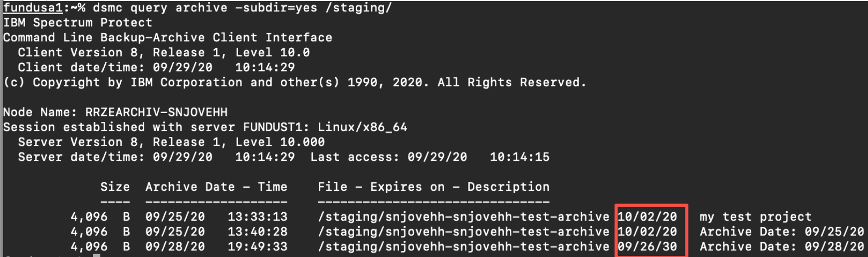Click the 'my test project' description

(756, 217)
